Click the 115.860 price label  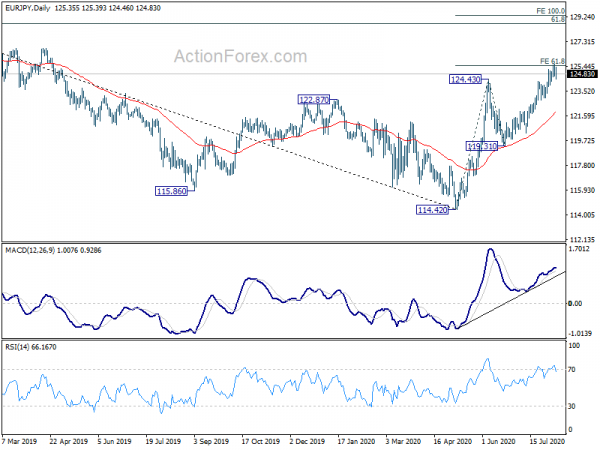(x=171, y=191)
